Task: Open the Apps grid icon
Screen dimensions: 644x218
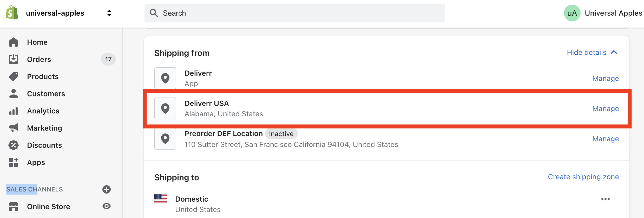Action: 14,162
